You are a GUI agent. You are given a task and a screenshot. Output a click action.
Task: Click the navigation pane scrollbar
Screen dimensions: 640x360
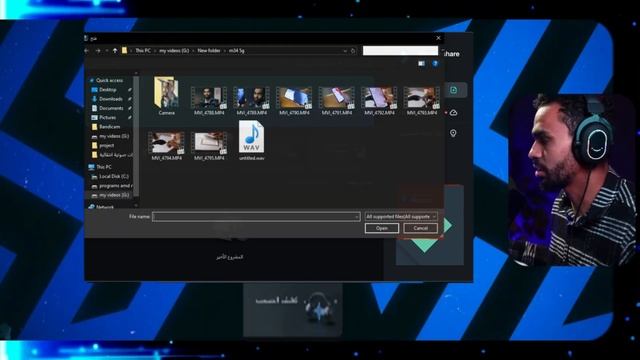pyautogui.click(x=136, y=135)
